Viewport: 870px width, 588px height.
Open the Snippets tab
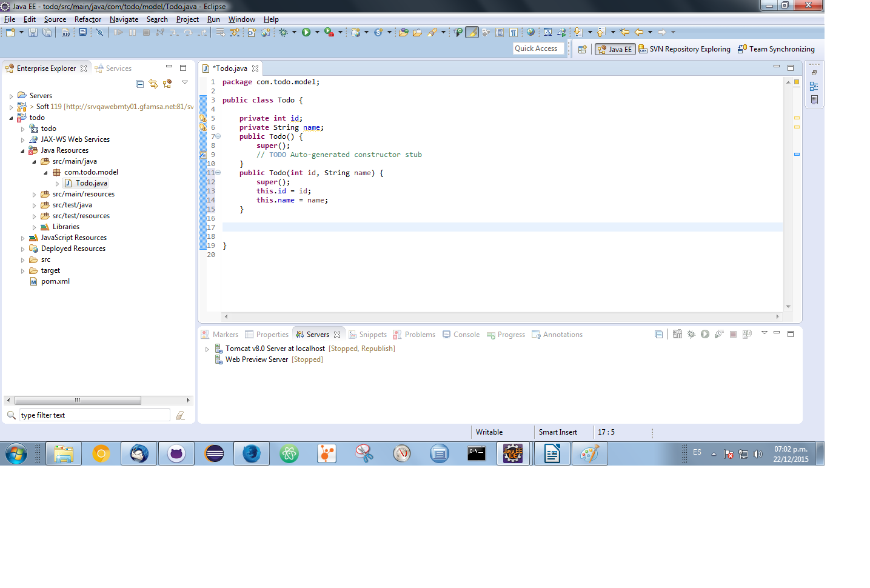pyautogui.click(x=367, y=335)
